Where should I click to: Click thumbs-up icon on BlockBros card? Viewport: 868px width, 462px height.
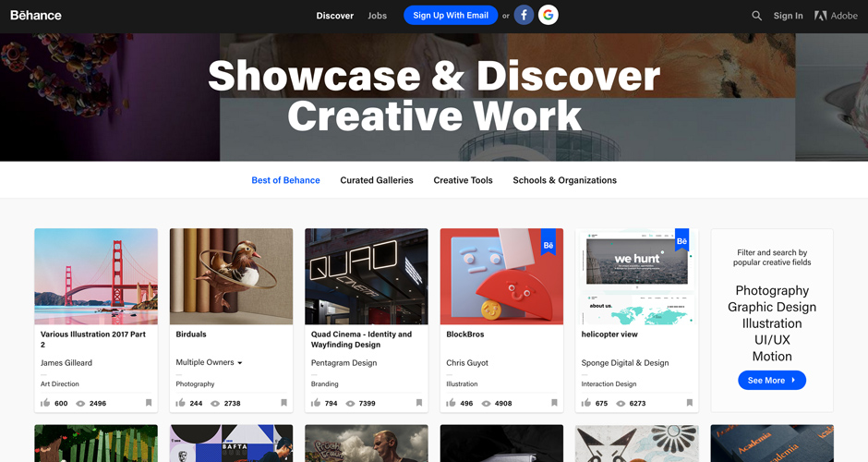click(x=452, y=403)
